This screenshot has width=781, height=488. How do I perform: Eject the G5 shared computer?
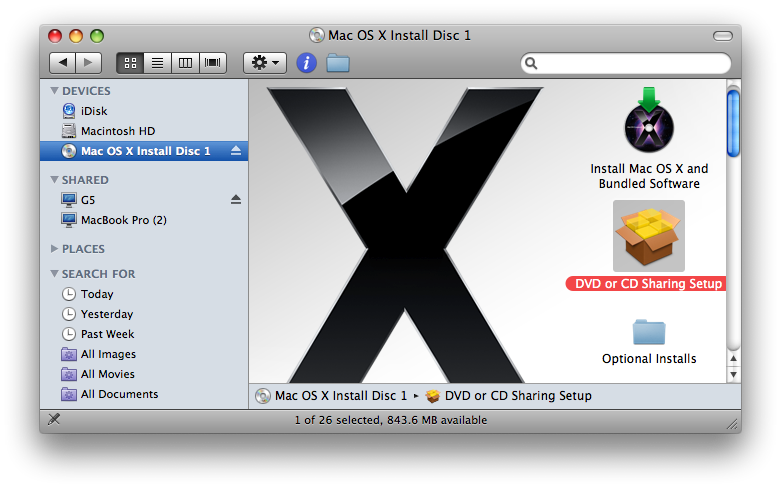[236, 200]
